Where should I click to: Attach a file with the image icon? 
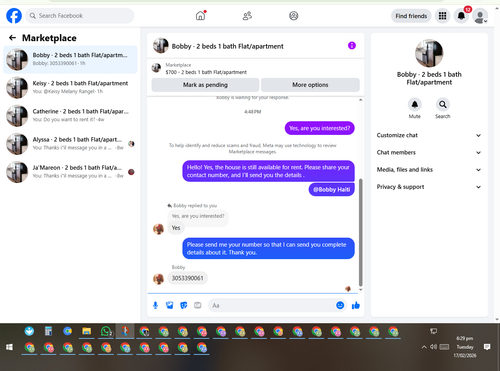[170, 305]
